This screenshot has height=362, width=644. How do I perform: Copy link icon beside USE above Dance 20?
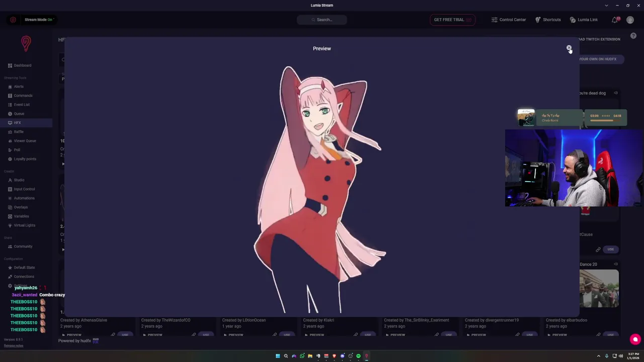[x=598, y=249]
